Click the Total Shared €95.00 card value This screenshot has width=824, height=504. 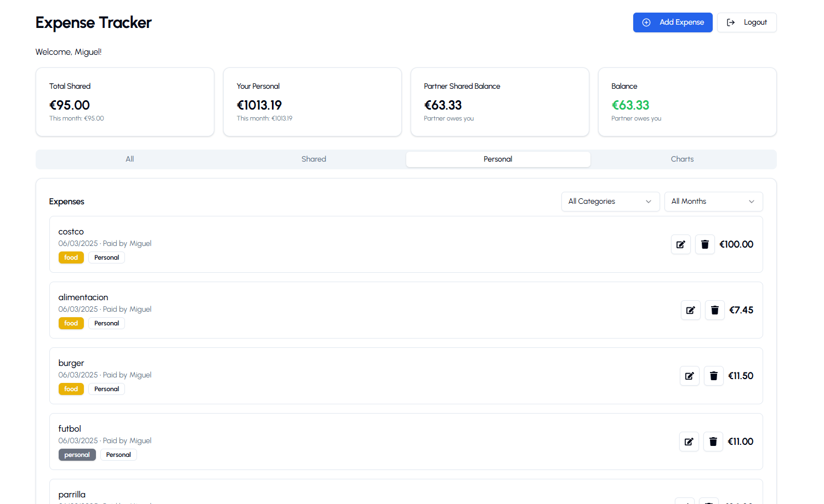70,105
